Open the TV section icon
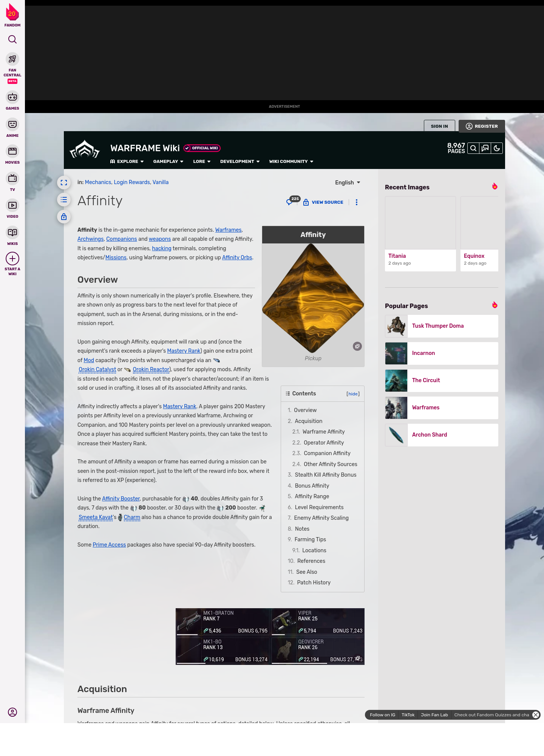The image size is (544, 756). pyautogui.click(x=12, y=178)
